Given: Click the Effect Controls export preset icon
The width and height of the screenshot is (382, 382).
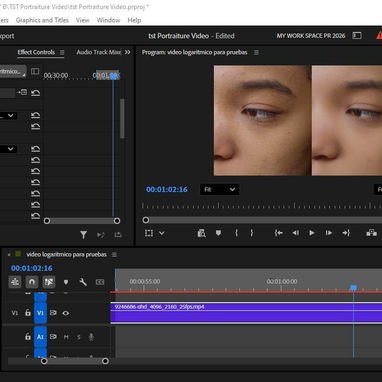Looking at the screenshot, I should 118,235.
